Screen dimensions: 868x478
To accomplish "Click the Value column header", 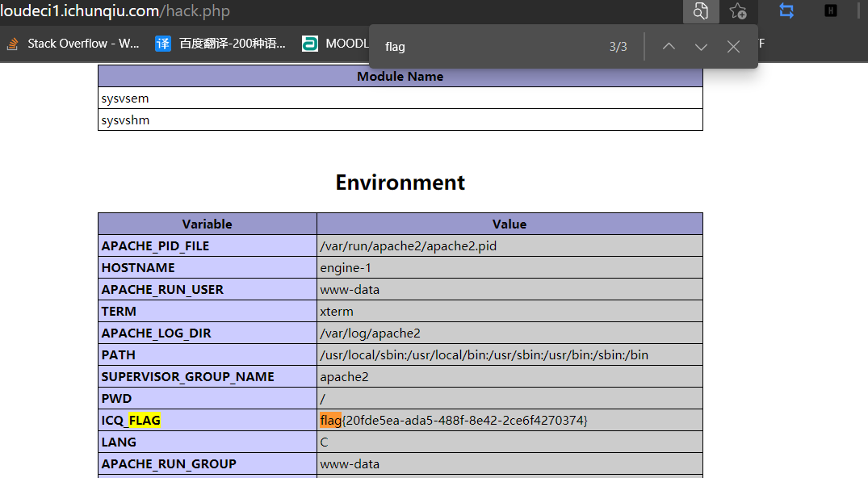I will [x=509, y=224].
